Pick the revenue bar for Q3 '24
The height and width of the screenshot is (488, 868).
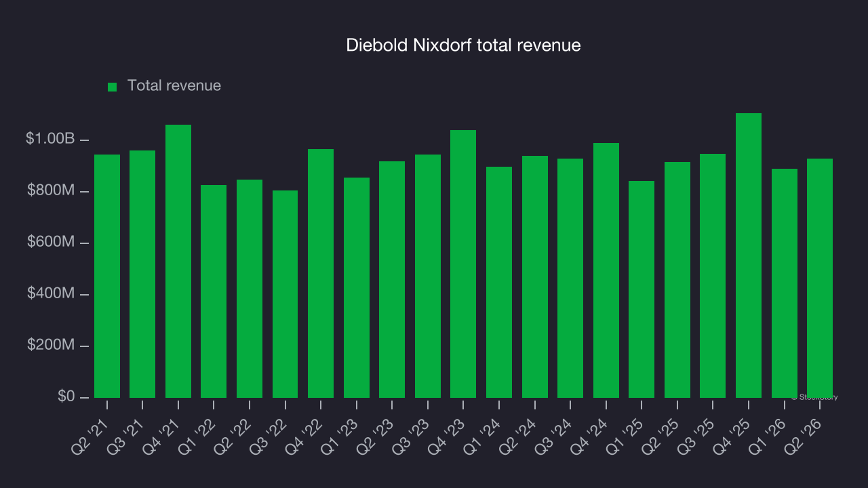tap(570, 278)
